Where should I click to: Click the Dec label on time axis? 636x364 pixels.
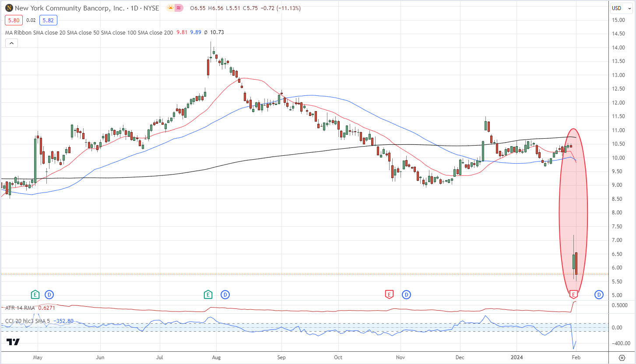click(460, 357)
